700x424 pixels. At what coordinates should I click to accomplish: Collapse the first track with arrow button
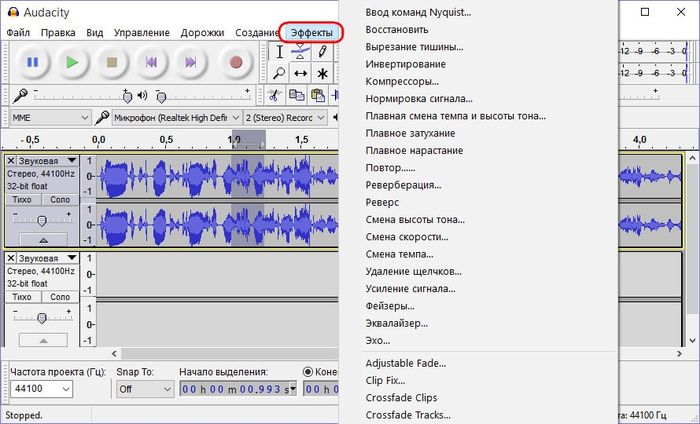41,240
